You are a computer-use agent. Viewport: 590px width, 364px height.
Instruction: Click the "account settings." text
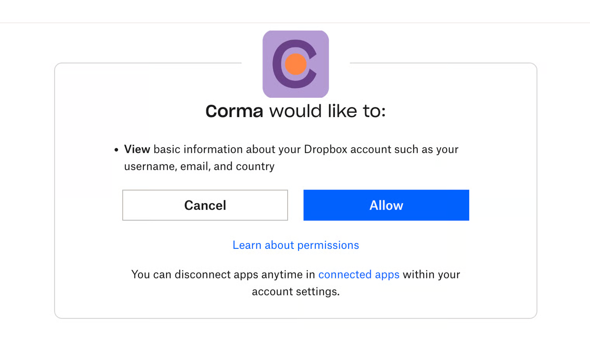[x=295, y=292]
